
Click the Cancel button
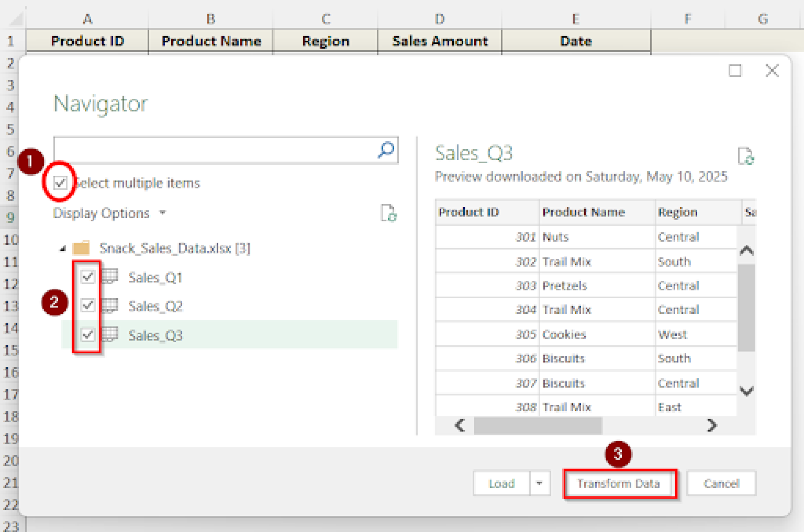pyautogui.click(x=721, y=483)
